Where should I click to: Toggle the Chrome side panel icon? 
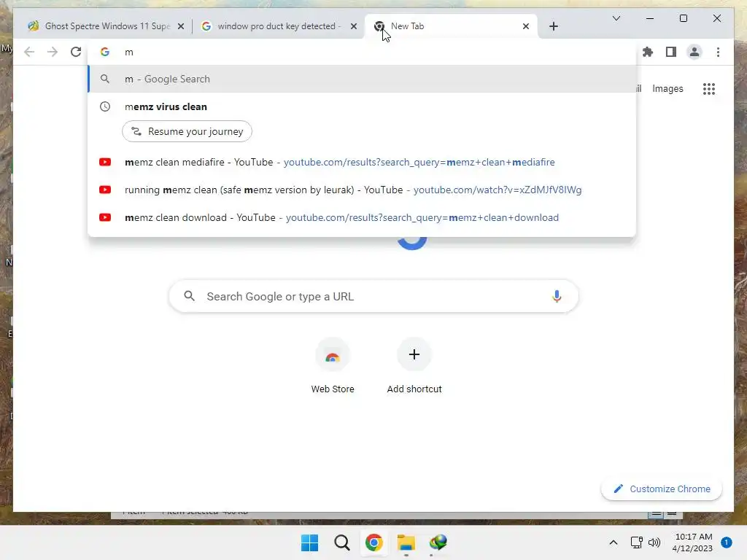671,52
